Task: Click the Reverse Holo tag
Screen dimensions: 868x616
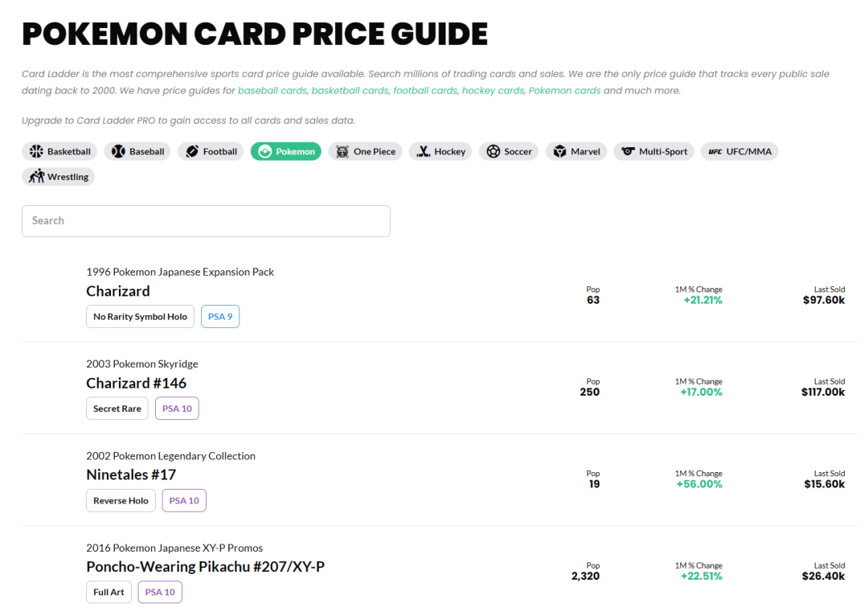Action: pos(121,500)
